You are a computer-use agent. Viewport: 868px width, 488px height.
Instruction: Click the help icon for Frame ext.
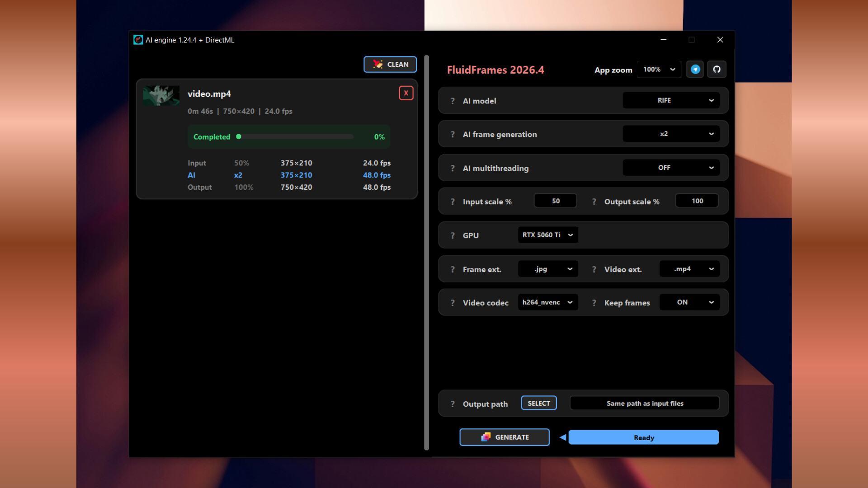click(453, 269)
